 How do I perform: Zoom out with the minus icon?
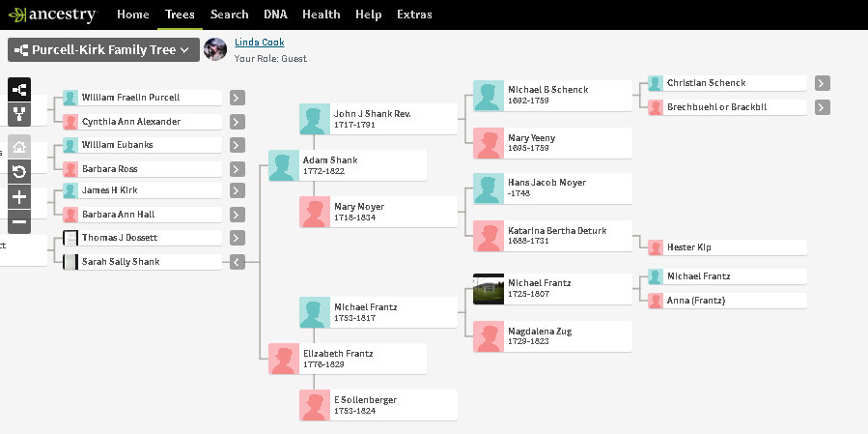pos(19,222)
